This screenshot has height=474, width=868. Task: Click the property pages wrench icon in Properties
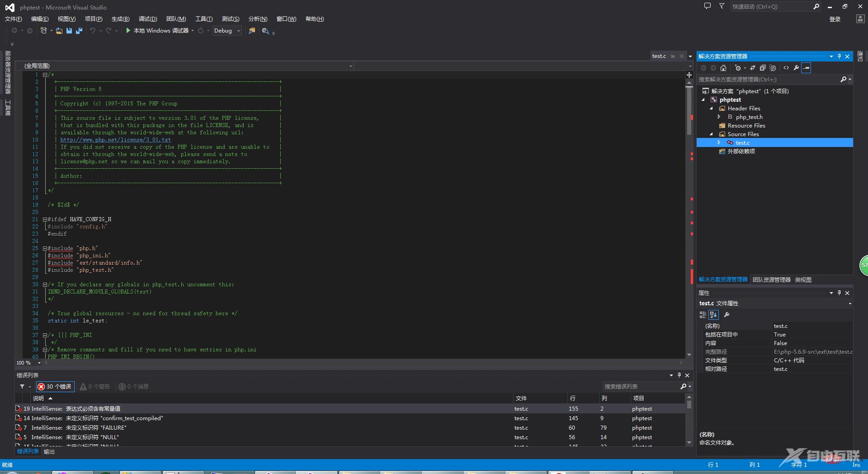[x=726, y=315]
